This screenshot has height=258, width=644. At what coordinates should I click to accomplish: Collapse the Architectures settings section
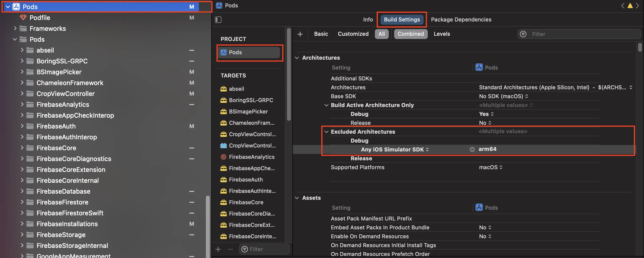(297, 58)
